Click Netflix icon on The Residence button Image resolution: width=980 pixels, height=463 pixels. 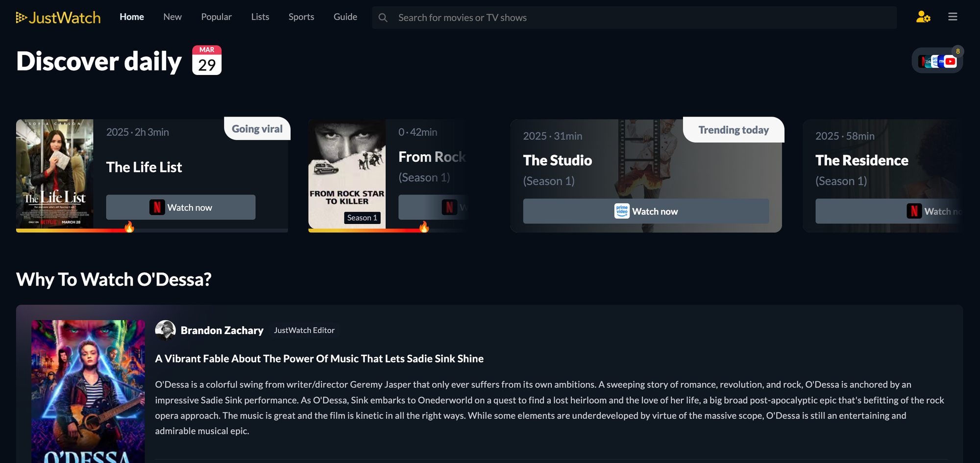point(914,211)
